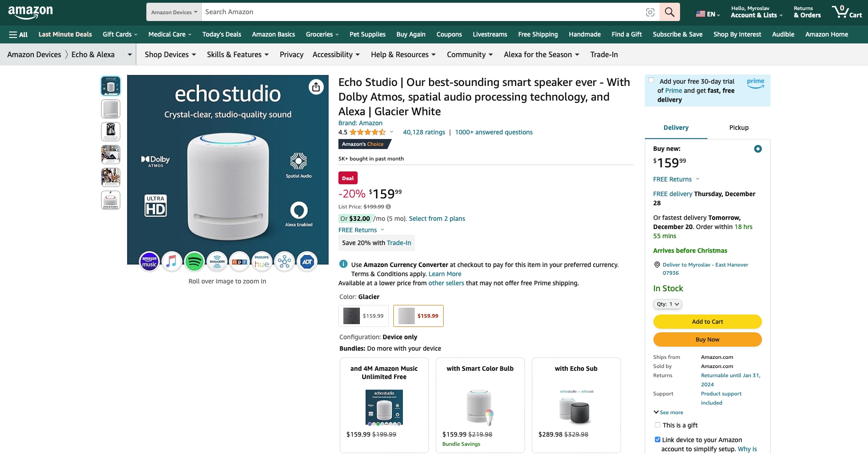
Task: Mark this item as a gift
Action: (658, 425)
